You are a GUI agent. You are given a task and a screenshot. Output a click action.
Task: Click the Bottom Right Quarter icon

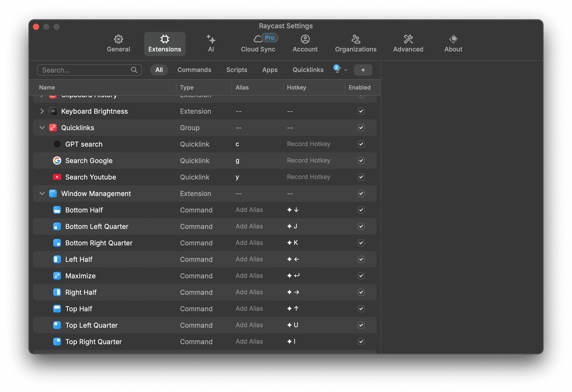click(57, 243)
